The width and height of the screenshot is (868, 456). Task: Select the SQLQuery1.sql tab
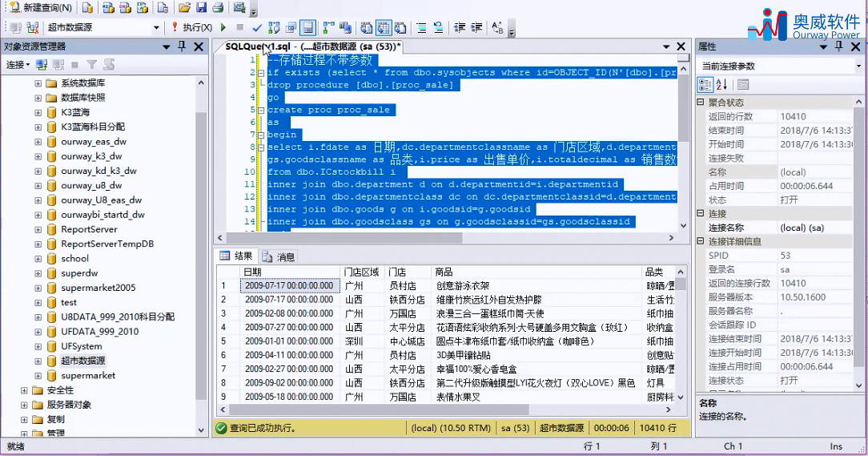tap(313, 46)
